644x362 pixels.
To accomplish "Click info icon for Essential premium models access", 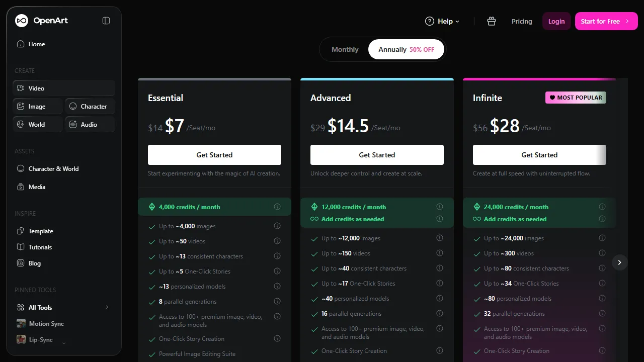I will tap(277, 317).
